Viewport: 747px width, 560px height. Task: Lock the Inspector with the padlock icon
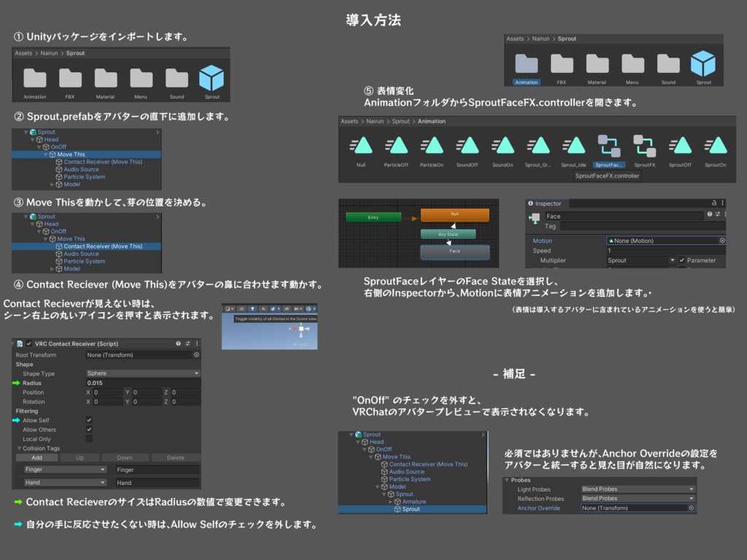pyautogui.click(x=713, y=203)
